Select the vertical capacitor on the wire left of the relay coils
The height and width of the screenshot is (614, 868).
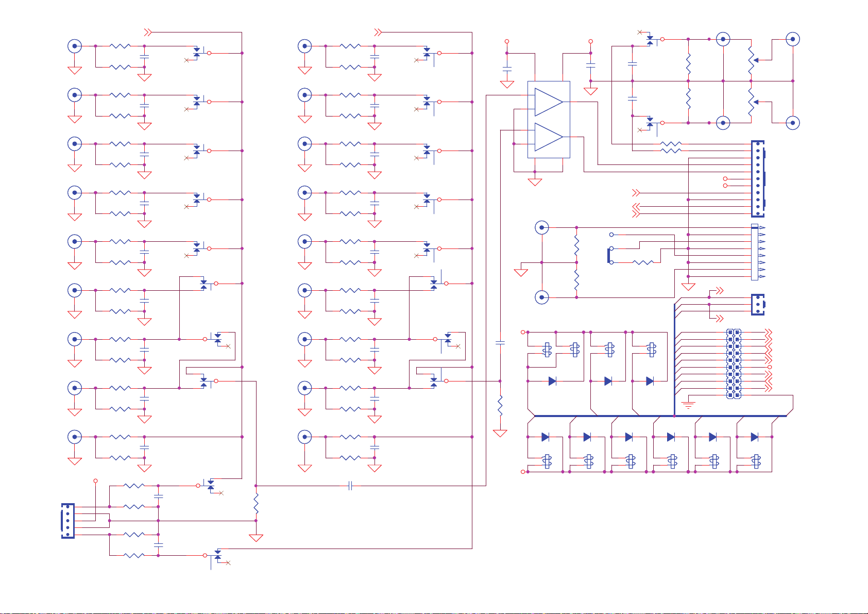500,342
